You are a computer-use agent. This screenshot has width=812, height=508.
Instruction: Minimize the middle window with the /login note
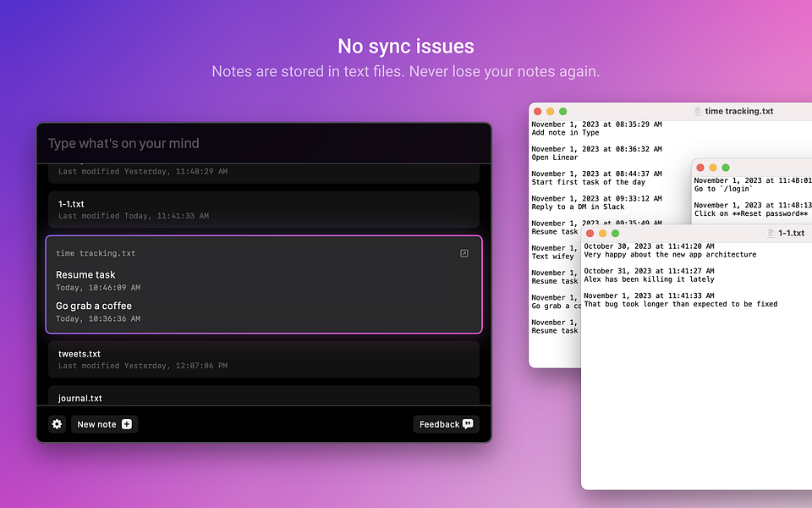point(712,168)
